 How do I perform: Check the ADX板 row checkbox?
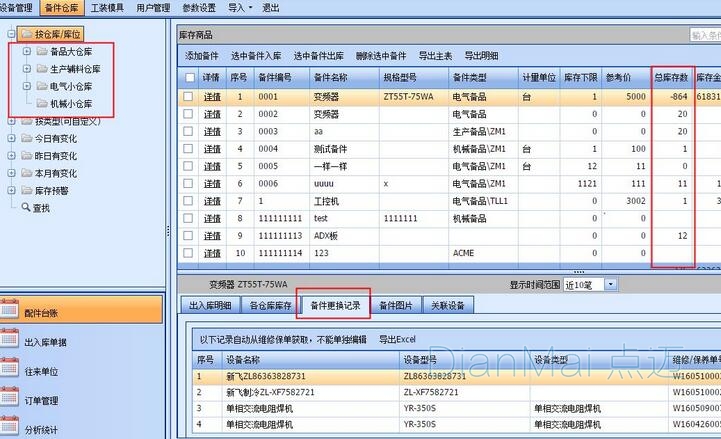point(188,235)
